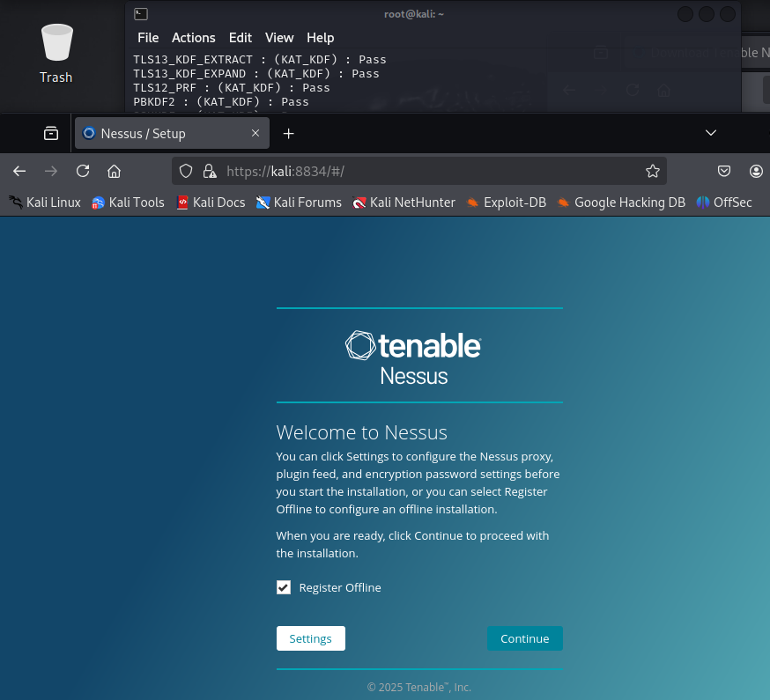Uncheck the Register Offline checkbox
770x700 pixels.
pyautogui.click(x=284, y=587)
